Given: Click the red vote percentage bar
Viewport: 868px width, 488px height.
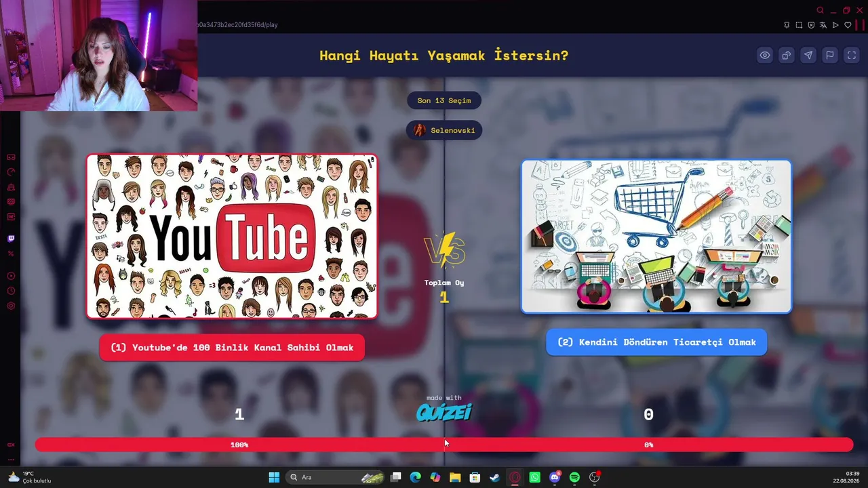Looking at the screenshot, I should [x=444, y=445].
